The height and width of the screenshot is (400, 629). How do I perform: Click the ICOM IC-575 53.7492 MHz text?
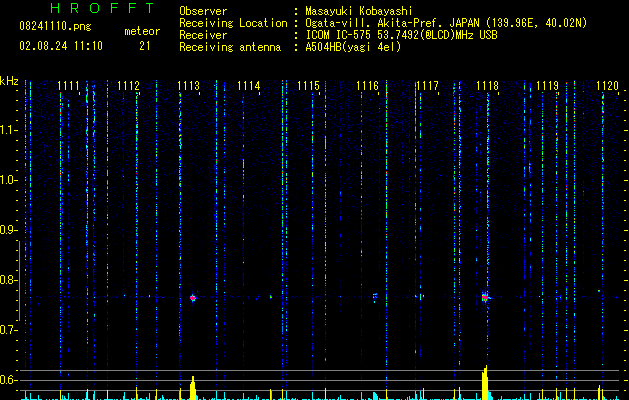pyautogui.click(x=401, y=35)
